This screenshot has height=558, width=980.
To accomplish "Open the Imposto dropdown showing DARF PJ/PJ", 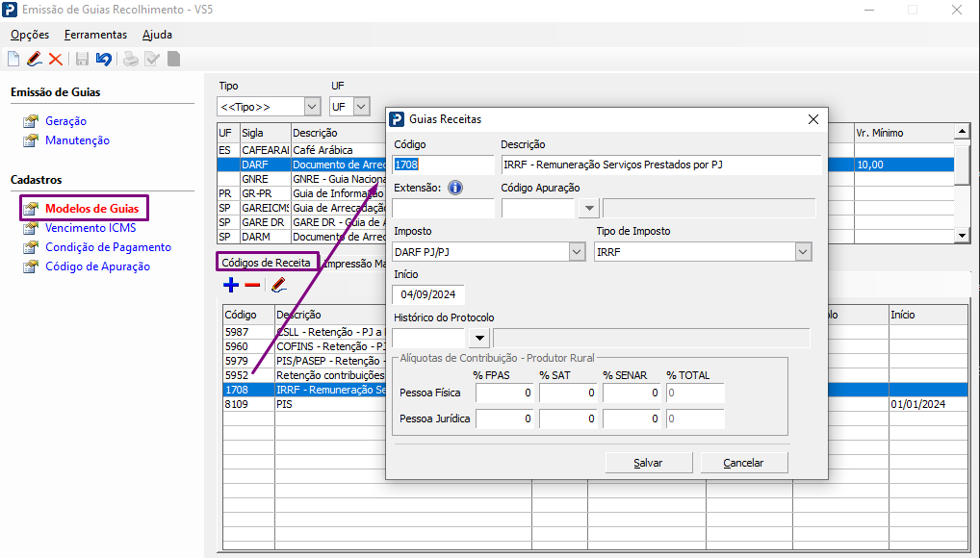I will pyautogui.click(x=577, y=252).
